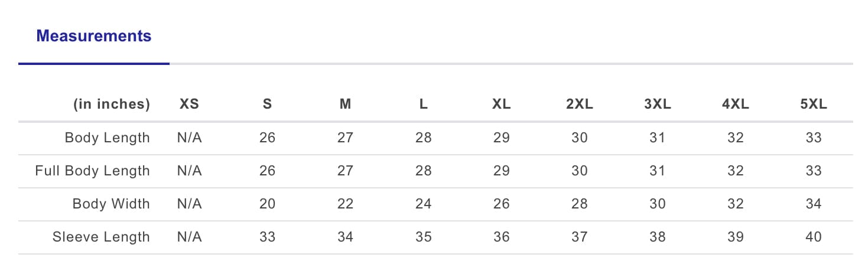Select the 2XL column header

coord(579,105)
